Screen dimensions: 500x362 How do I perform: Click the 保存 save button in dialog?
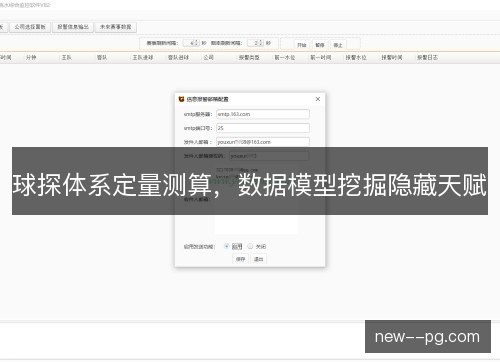coord(240,259)
